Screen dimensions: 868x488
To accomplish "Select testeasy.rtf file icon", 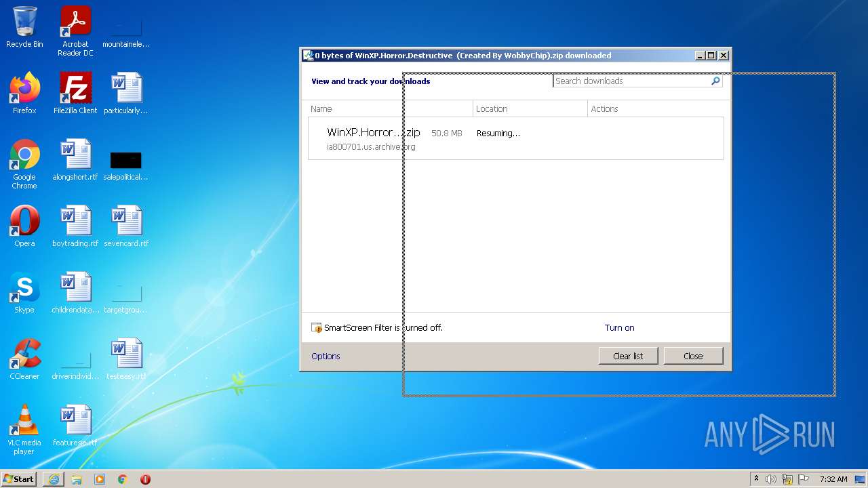I will (x=126, y=359).
